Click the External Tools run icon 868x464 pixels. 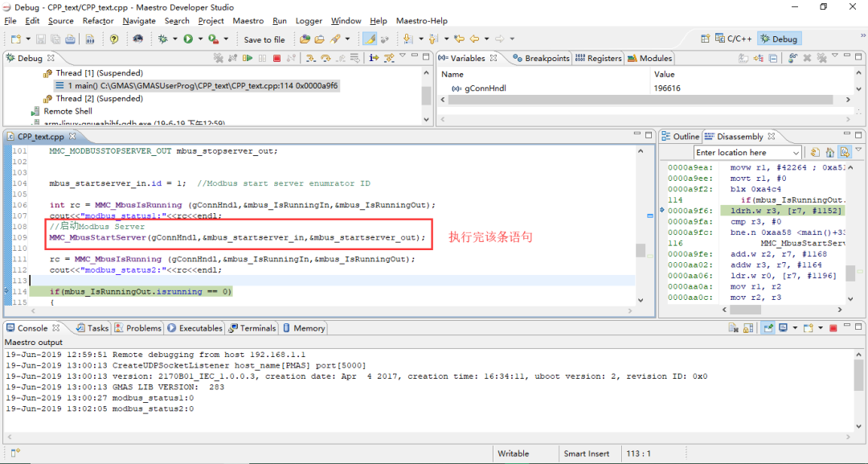[x=213, y=39]
